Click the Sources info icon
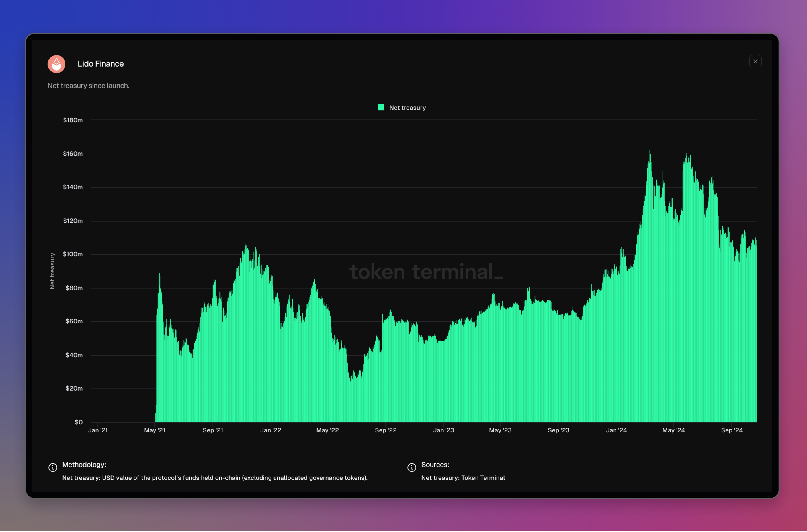This screenshot has height=532, width=807. tap(412, 467)
